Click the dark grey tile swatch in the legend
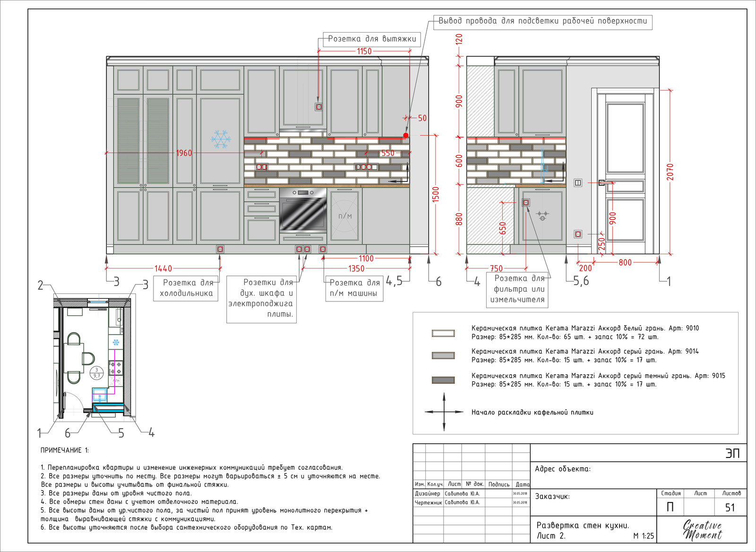756x552 pixels. [x=443, y=380]
